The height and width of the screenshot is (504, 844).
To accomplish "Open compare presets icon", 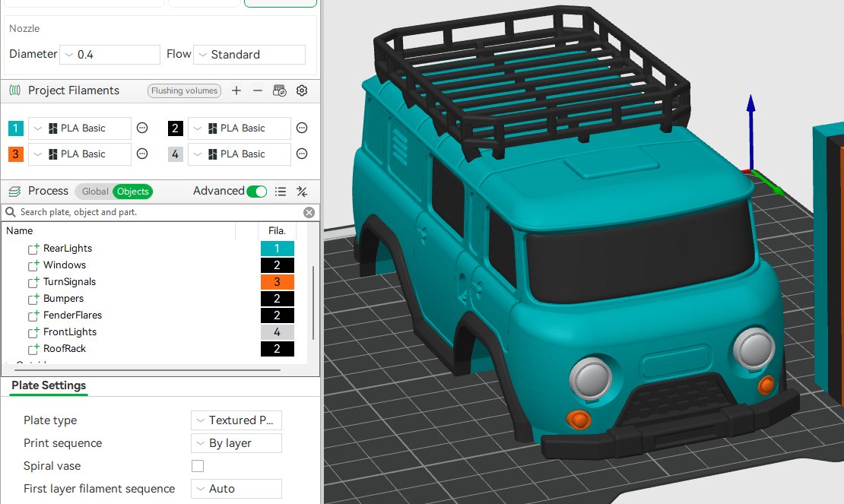I will [302, 192].
